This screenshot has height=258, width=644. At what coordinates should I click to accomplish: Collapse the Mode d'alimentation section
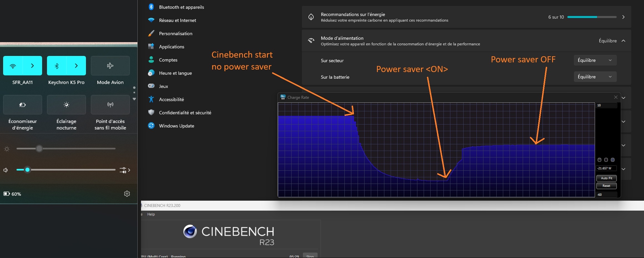623,41
